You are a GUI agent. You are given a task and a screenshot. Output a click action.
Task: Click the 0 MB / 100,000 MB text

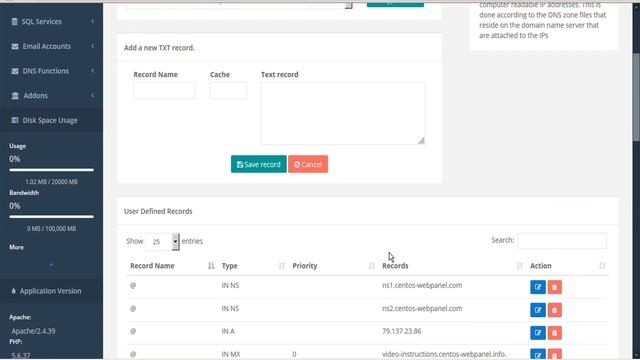[x=51, y=229]
